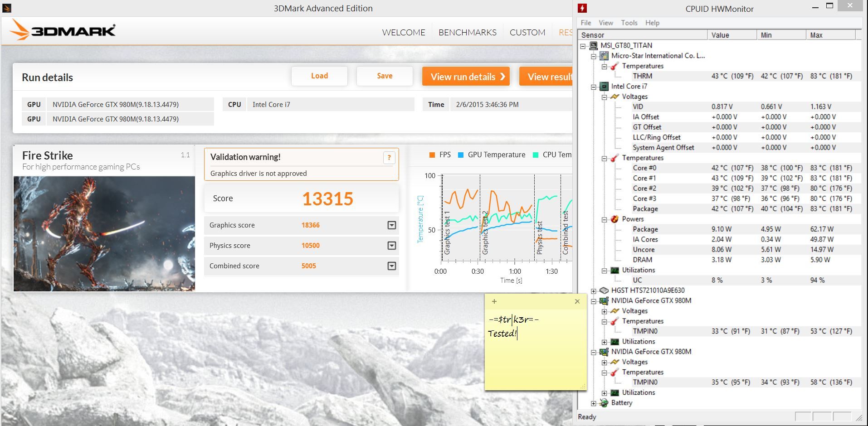Click the Battery icon in sensor tree
Screen dimensions: 868x426
604,402
